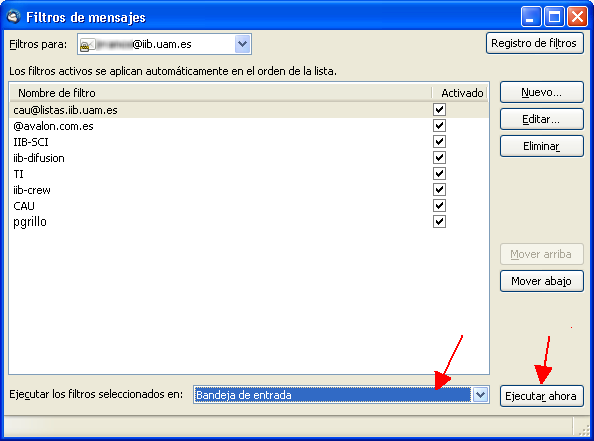Screen dimensions: 594x441
Task: Uncheck the pgrillo filter checkbox
Action: [x=439, y=222]
